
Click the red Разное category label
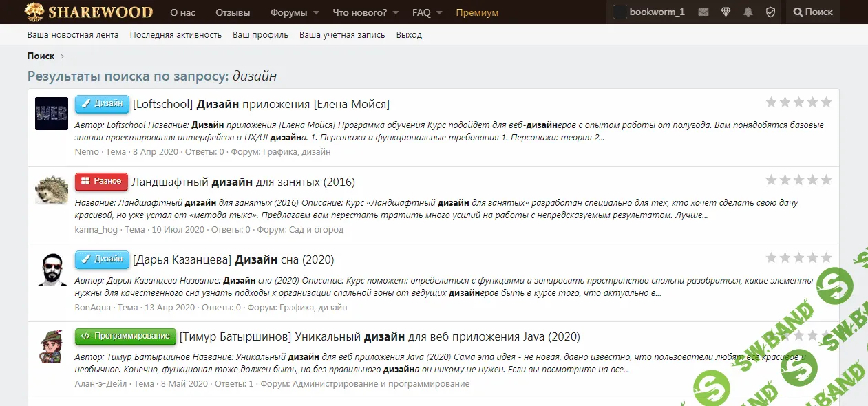pyautogui.click(x=101, y=182)
